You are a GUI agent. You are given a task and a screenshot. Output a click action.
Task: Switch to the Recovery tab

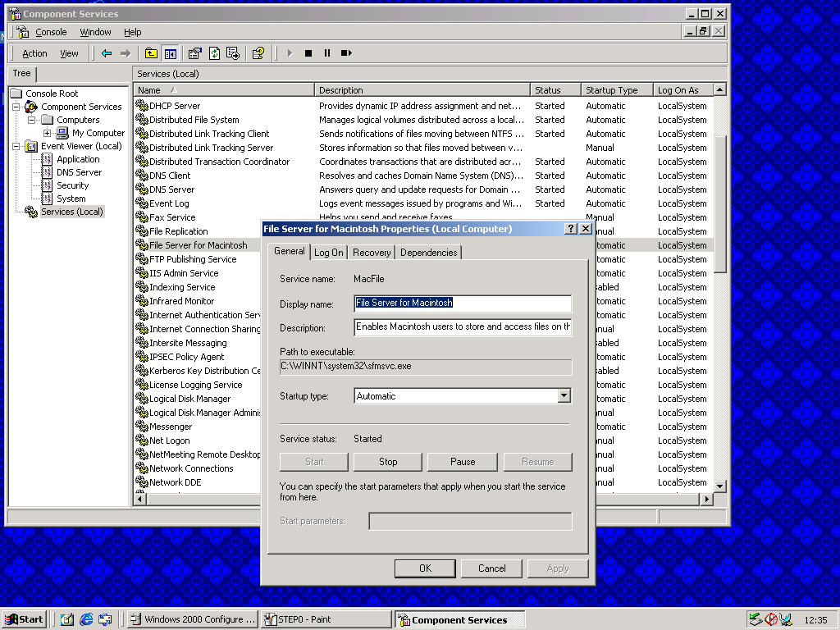tap(372, 253)
